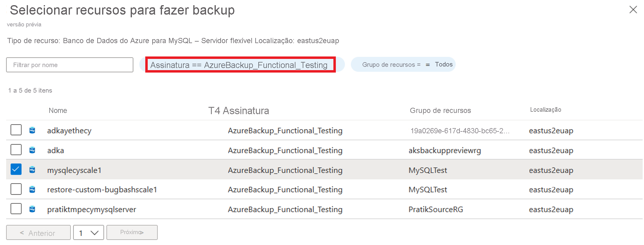Focus the Filtrar por nome field
644x245 pixels.
(70, 65)
